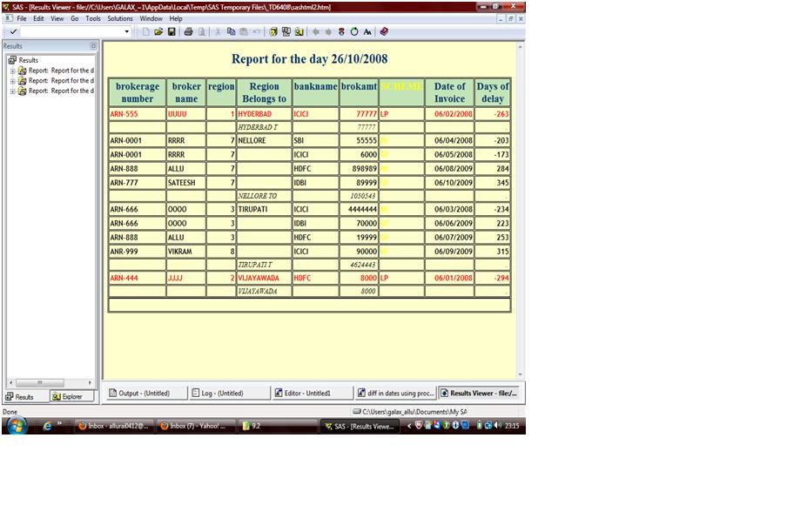Click the 4444444 brokamt cell

(359, 209)
